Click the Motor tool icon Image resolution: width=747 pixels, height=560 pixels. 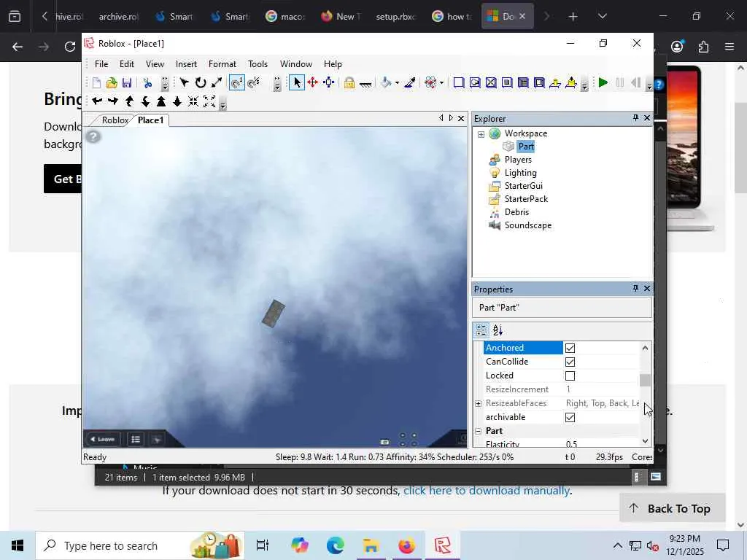click(x=571, y=83)
